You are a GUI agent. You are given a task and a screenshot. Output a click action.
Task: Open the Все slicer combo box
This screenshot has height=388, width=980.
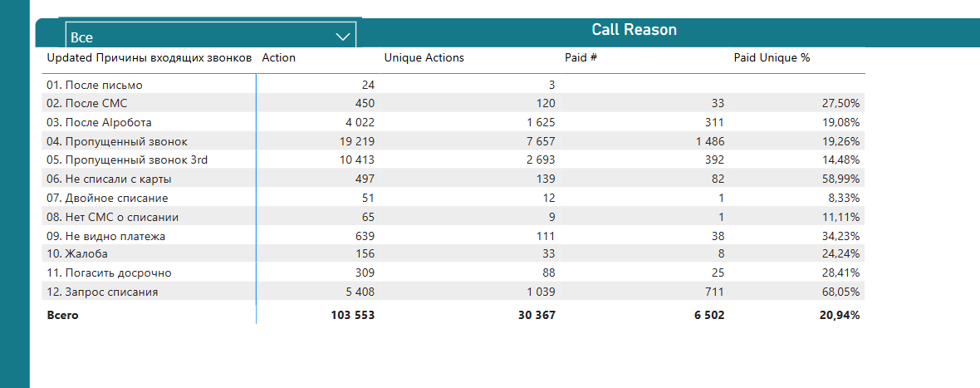pos(211,35)
